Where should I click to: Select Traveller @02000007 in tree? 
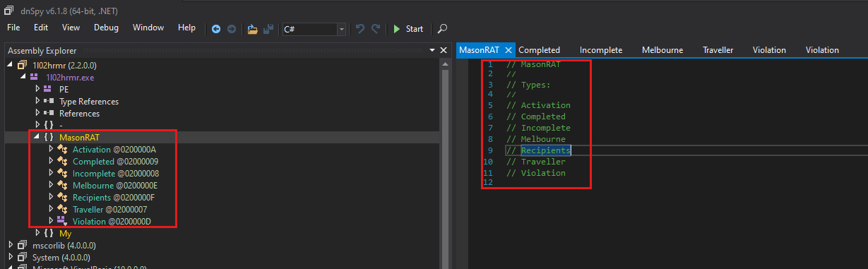point(109,209)
